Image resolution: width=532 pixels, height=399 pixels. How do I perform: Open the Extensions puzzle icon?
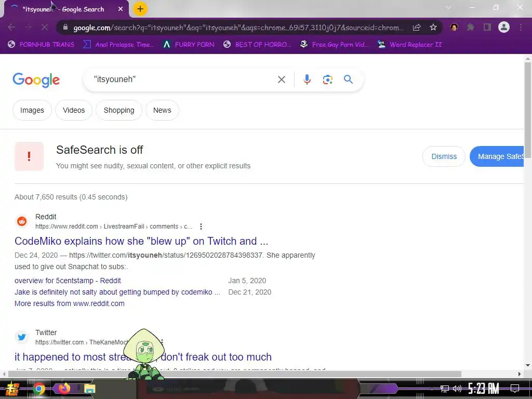click(470, 27)
